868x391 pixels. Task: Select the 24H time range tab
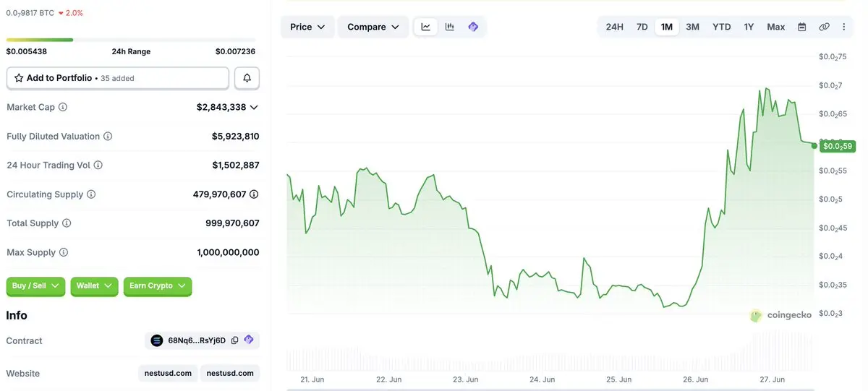(x=614, y=27)
